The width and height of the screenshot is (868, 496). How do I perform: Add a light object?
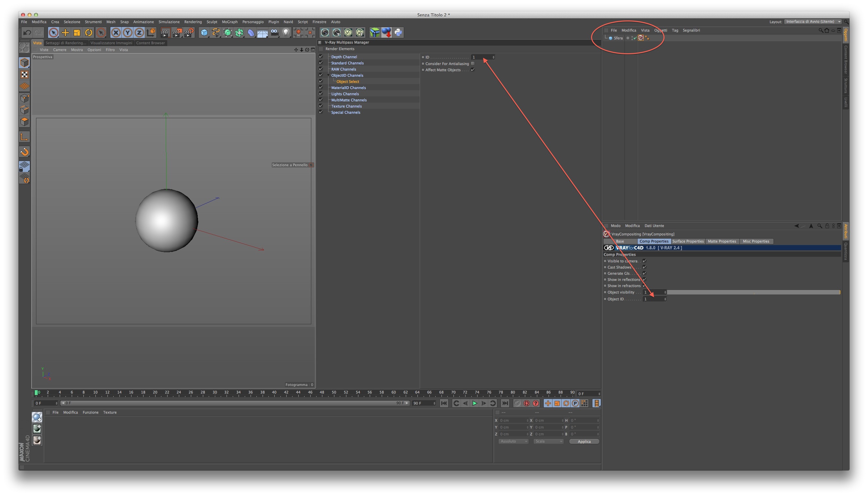coord(286,33)
